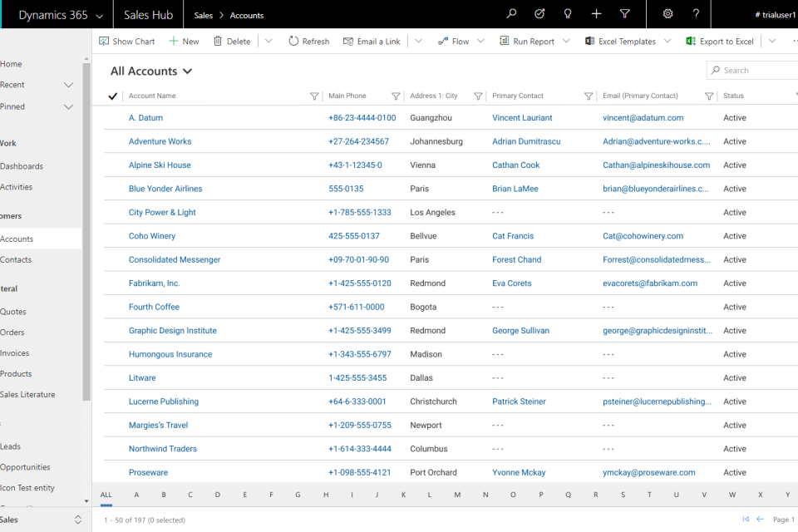Go to Opportunities in the sidebar
The image size is (798, 532).
tap(25, 467)
